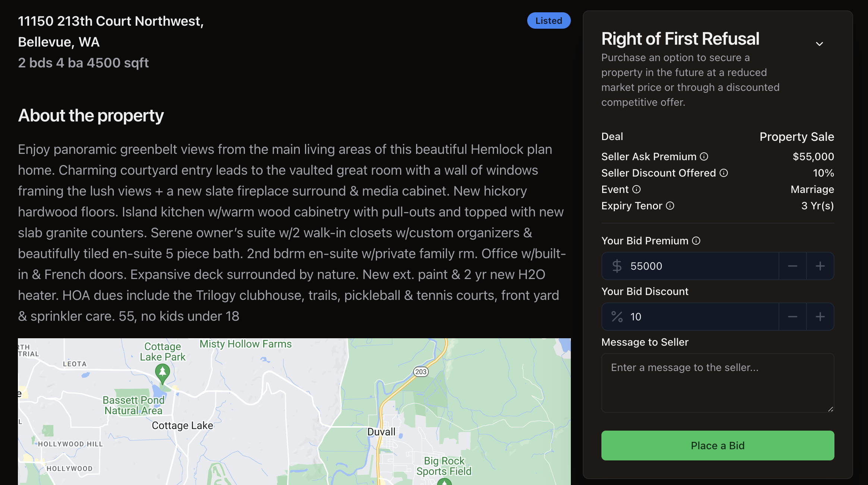Collapse the Right of First Refusal panel
868x485 pixels.
(x=819, y=44)
